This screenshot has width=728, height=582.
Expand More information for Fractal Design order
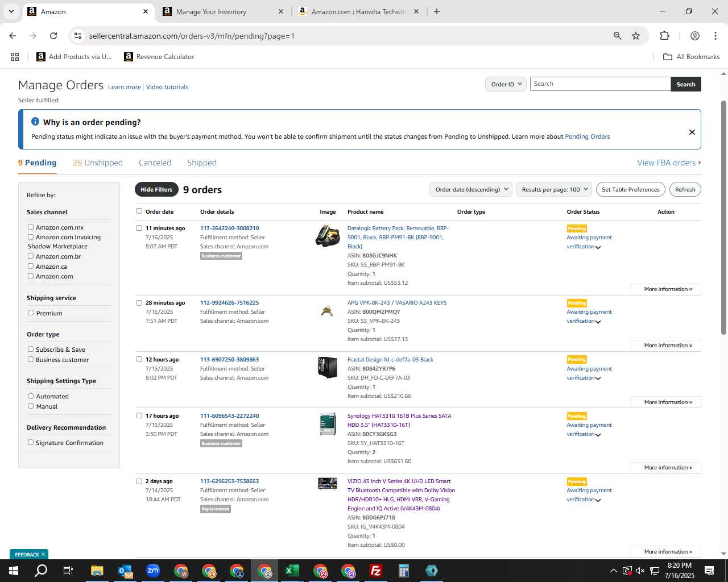point(666,402)
